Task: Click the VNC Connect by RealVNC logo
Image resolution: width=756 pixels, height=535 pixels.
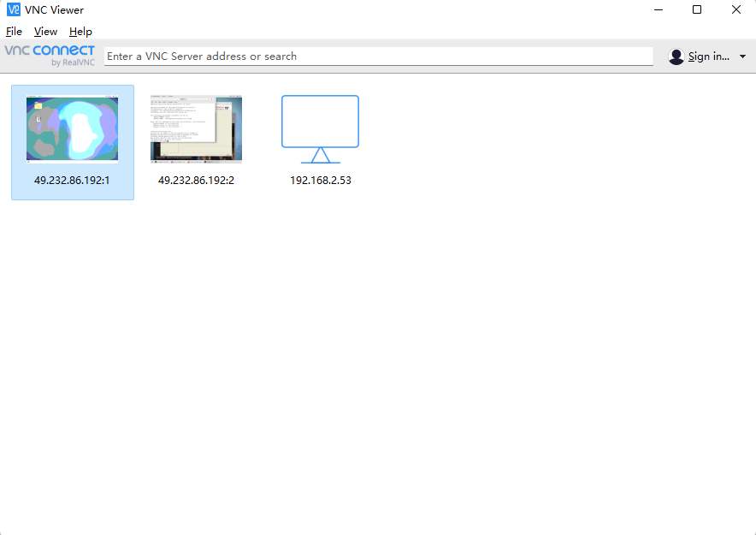Action: click(x=50, y=56)
